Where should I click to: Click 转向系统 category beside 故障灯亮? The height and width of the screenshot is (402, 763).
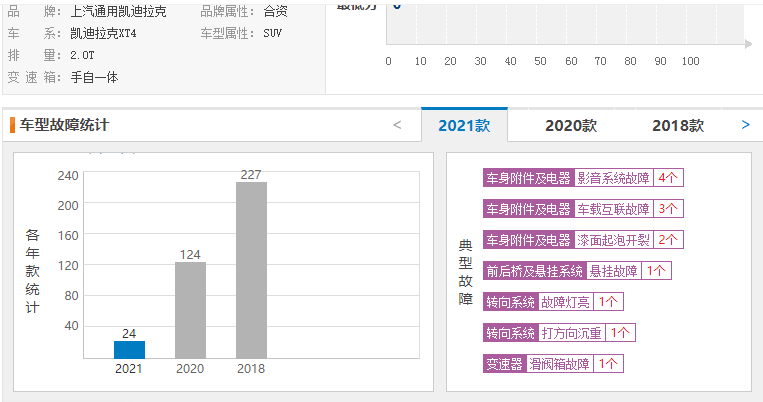coord(510,302)
